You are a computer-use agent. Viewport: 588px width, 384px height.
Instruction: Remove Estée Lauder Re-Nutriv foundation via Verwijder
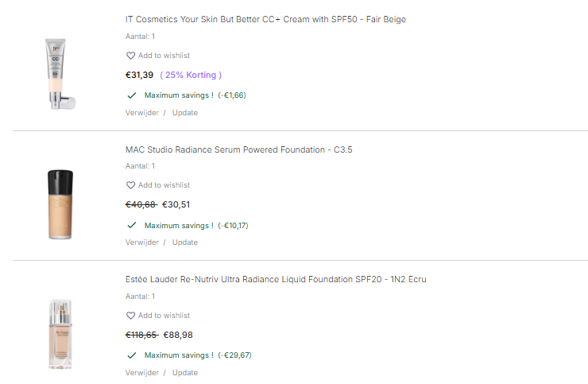point(142,373)
